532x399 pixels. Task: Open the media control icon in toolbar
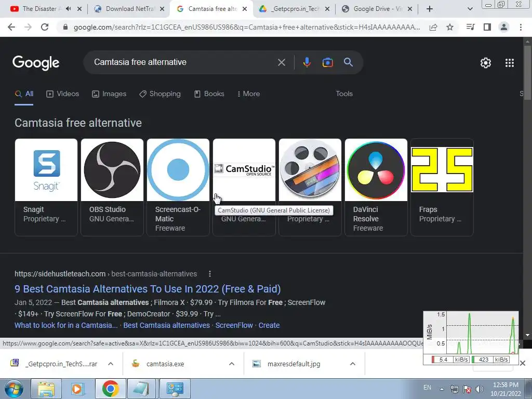click(x=470, y=27)
